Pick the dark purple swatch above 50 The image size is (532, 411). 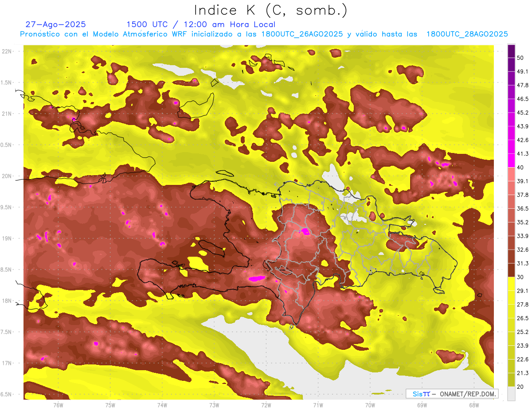[511, 51]
